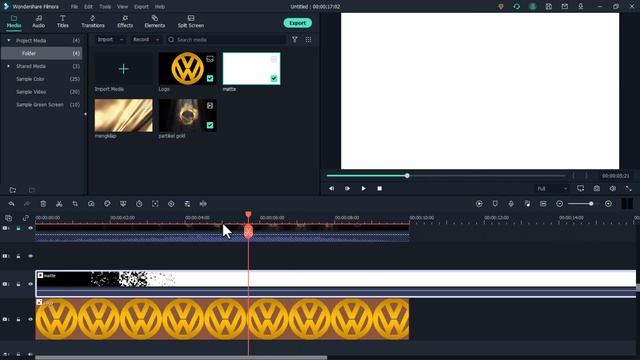Screen dimensions: 640x360
Task: Expand the Shared Media tree arrow
Action: 9,66
